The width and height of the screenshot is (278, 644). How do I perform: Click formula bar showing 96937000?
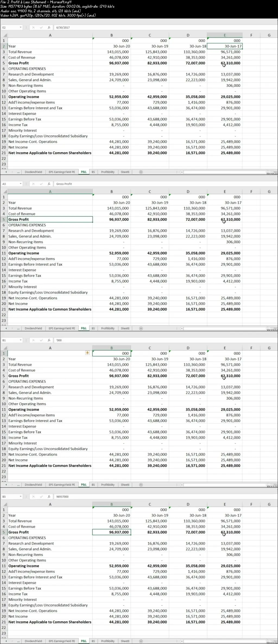coord(166,497)
